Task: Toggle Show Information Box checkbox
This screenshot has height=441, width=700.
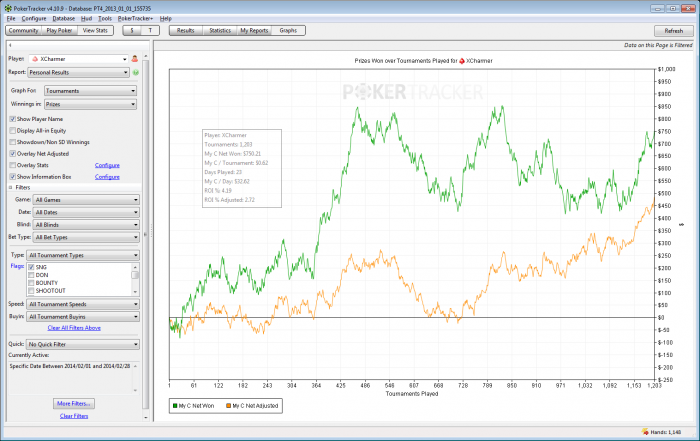Action: click(12, 177)
